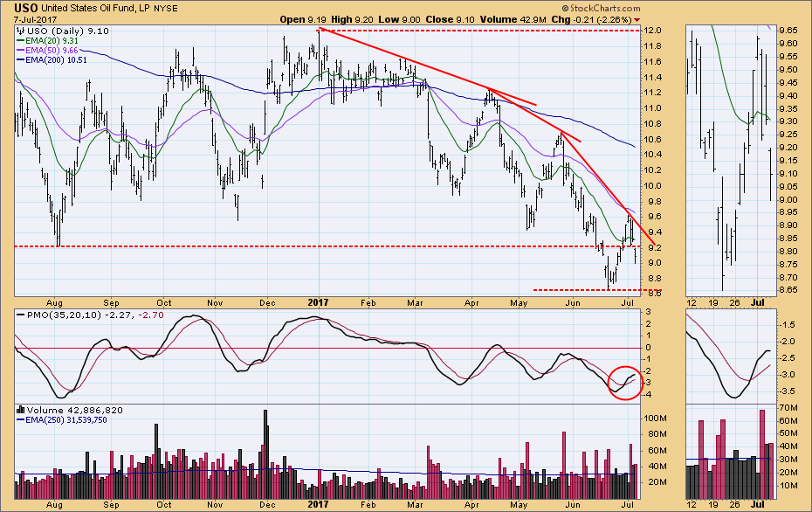Select the Open 9.19 value

[x=304, y=20]
